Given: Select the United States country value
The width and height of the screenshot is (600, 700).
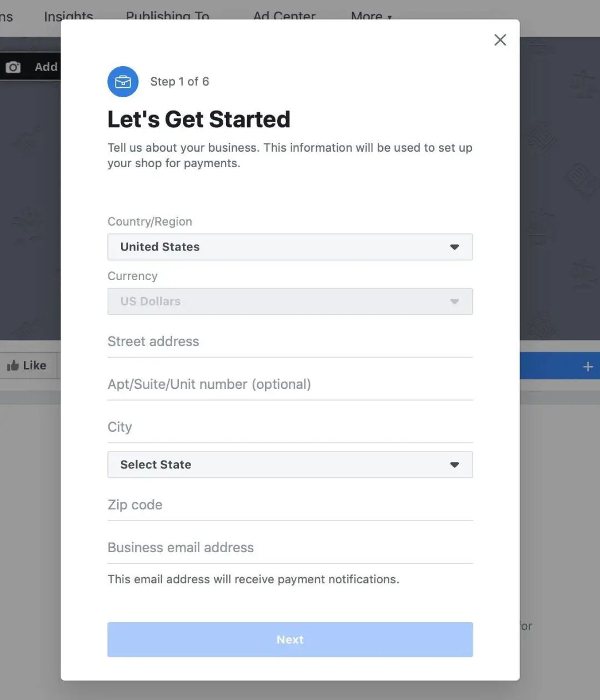Looking at the screenshot, I should (159, 247).
